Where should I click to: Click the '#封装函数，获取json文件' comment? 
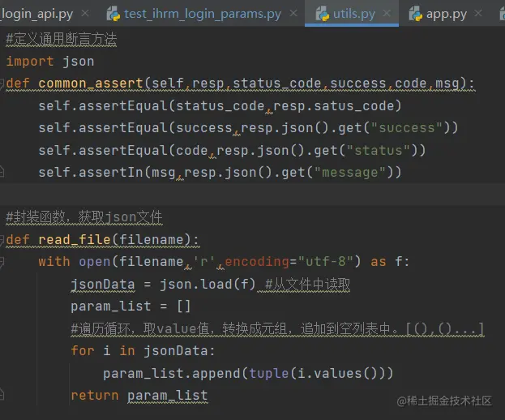[84, 217]
